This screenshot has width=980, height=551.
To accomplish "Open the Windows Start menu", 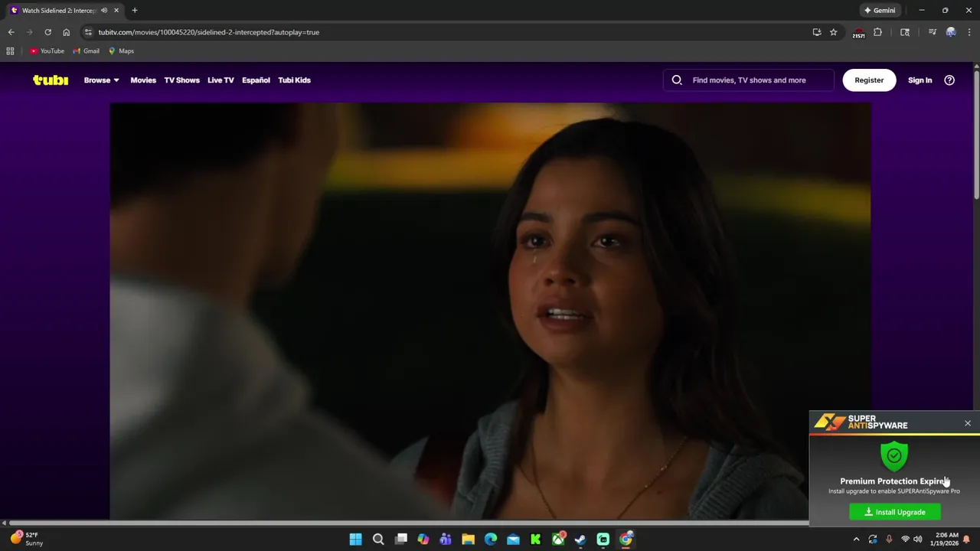I will [355, 540].
